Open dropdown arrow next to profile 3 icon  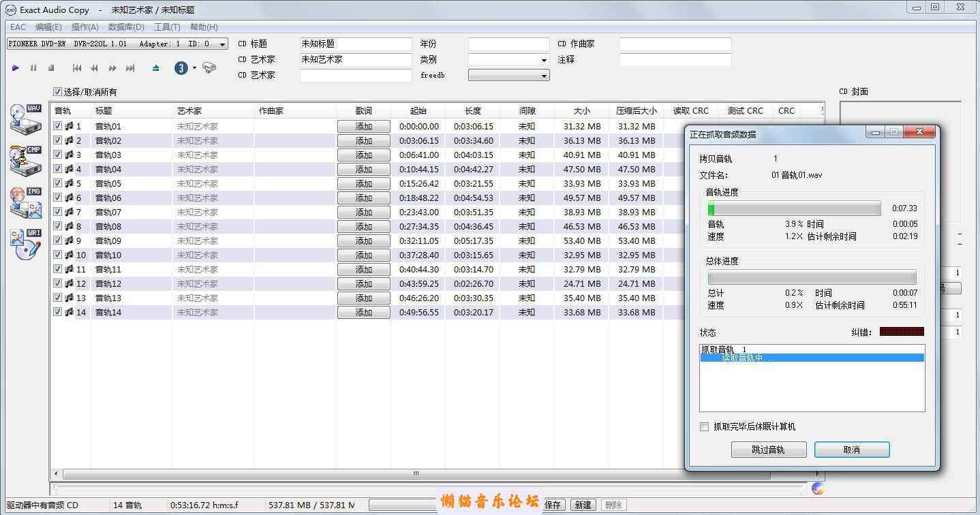(194, 68)
